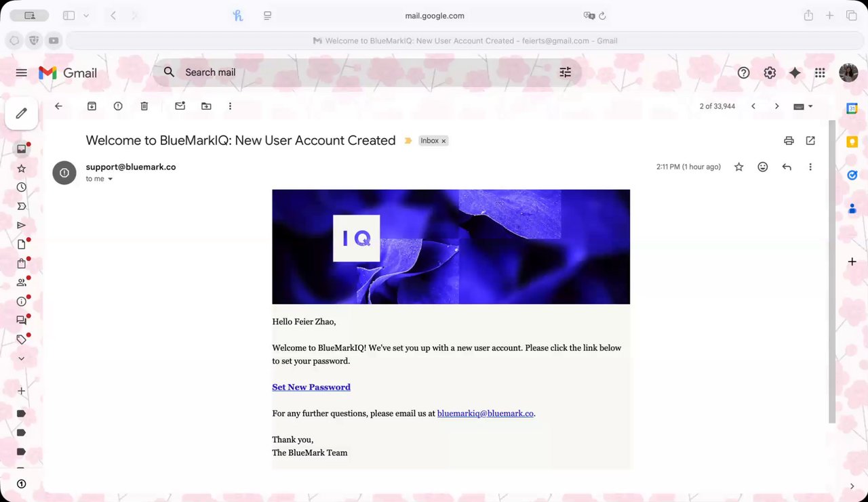Click the Safari Share button
Screen dimensions: 868x502
click(808, 16)
